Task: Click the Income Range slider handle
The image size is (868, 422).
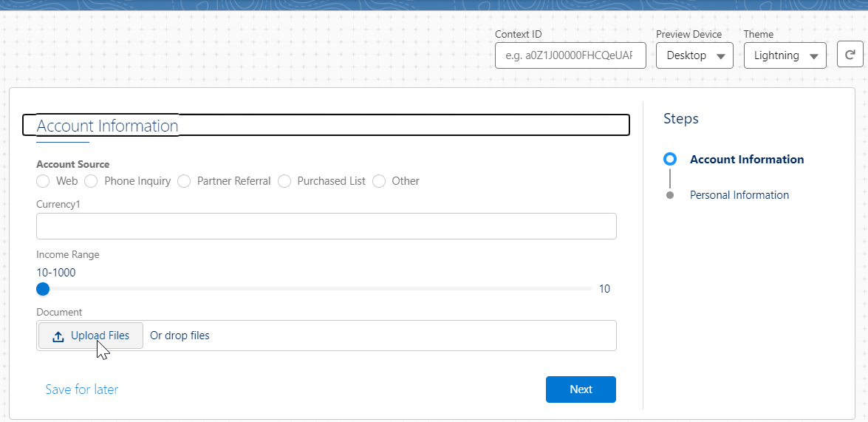Action: point(43,289)
